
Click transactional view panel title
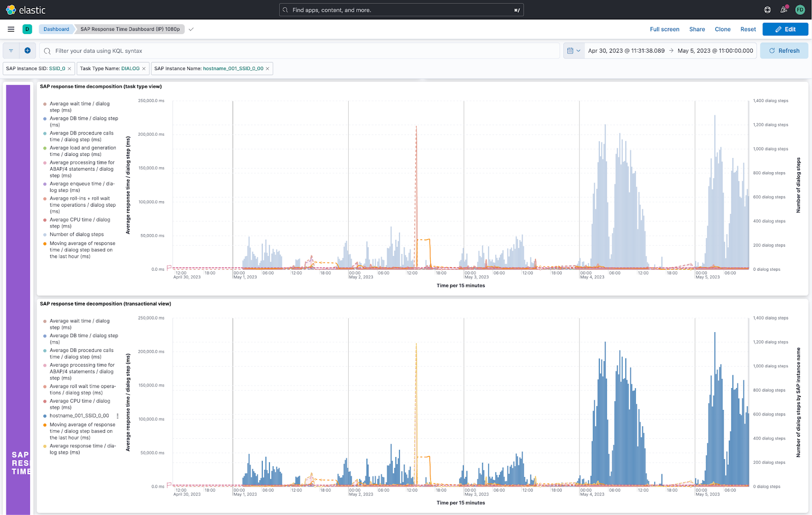click(106, 304)
